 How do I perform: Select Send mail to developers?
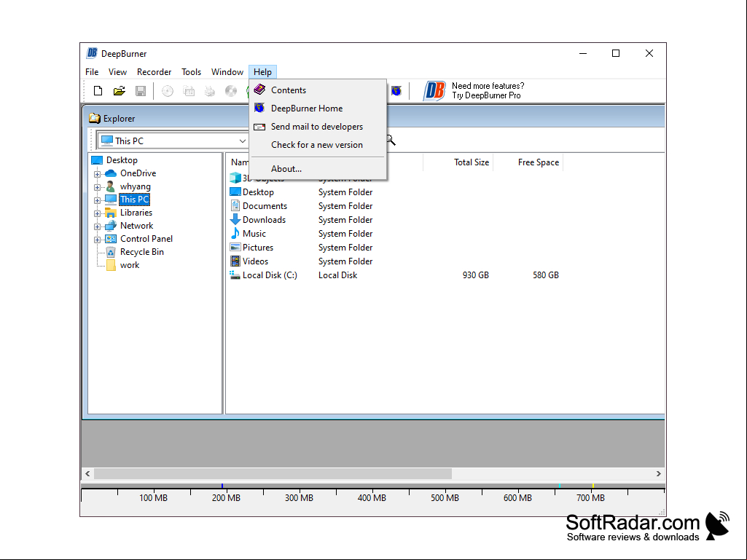tap(318, 127)
